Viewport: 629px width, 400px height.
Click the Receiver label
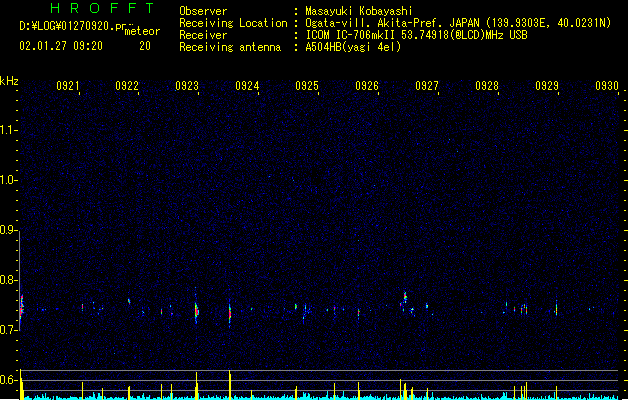coord(203,35)
